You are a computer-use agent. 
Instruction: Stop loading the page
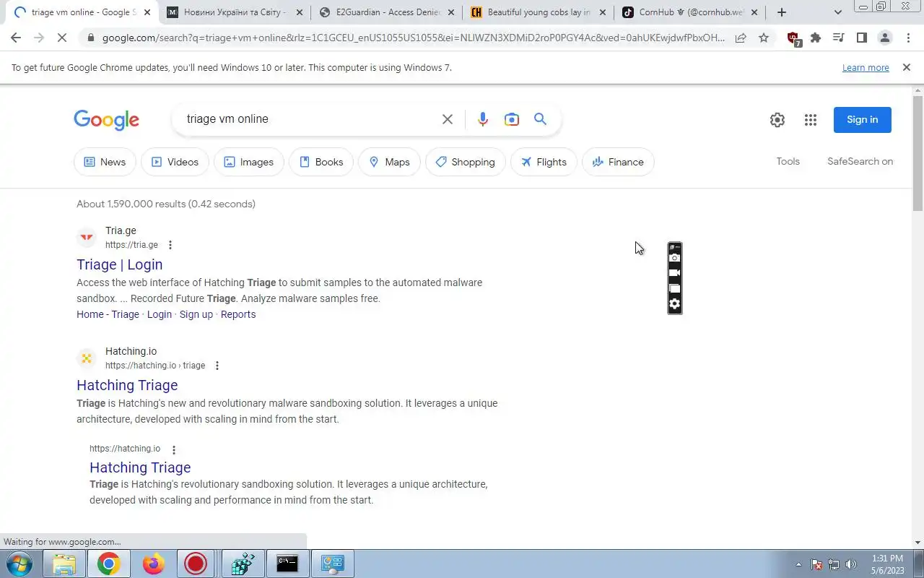coord(62,38)
